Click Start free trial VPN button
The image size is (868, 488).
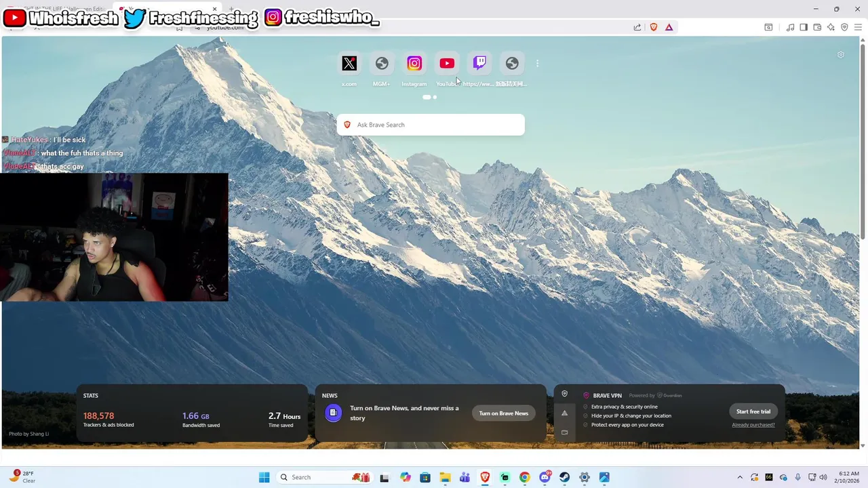[x=753, y=411]
